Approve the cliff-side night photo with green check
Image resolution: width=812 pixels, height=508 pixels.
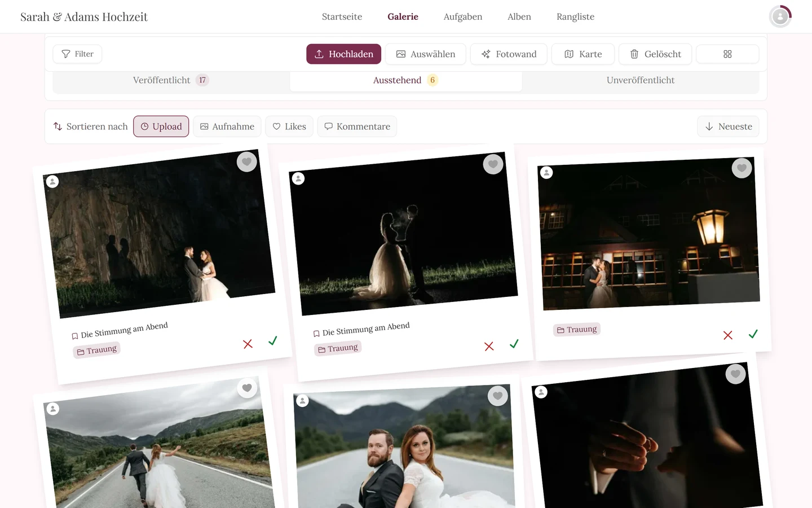click(x=273, y=340)
